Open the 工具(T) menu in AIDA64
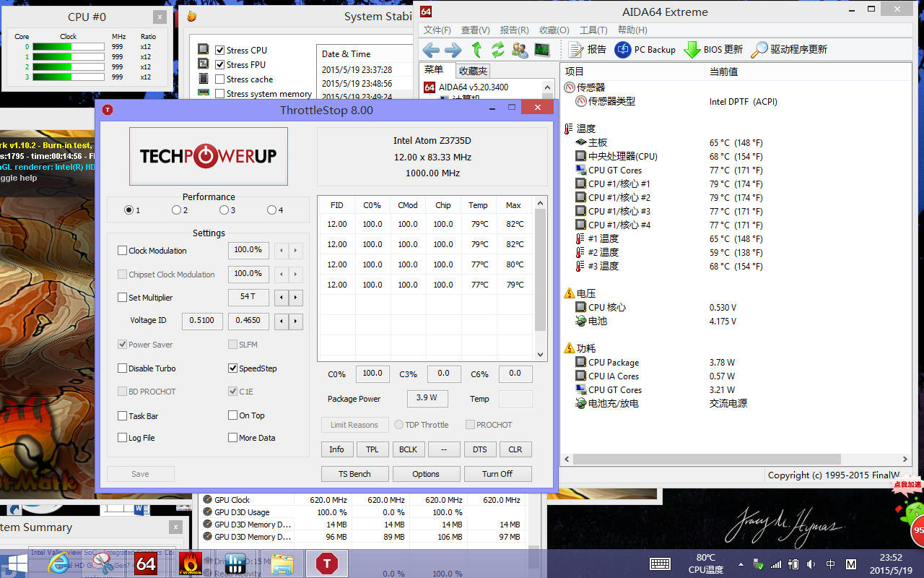This screenshot has width=924, height=578. 593,30
